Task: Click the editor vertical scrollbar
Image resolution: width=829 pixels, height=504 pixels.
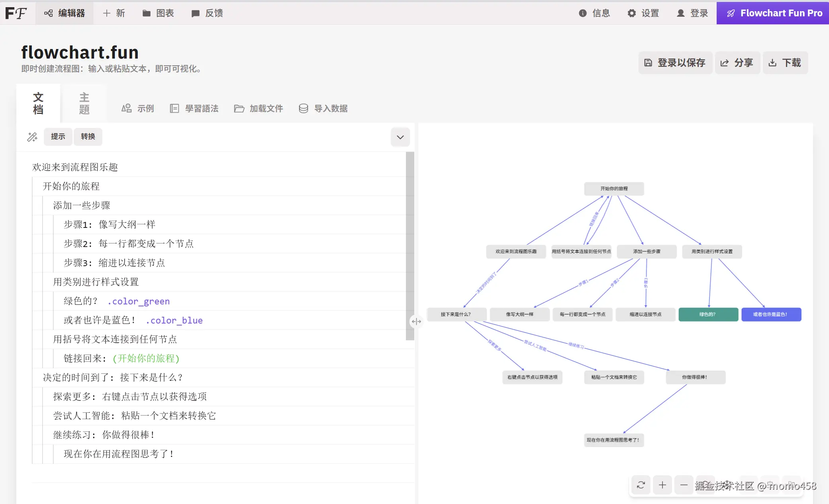Action: pos(410,245)
